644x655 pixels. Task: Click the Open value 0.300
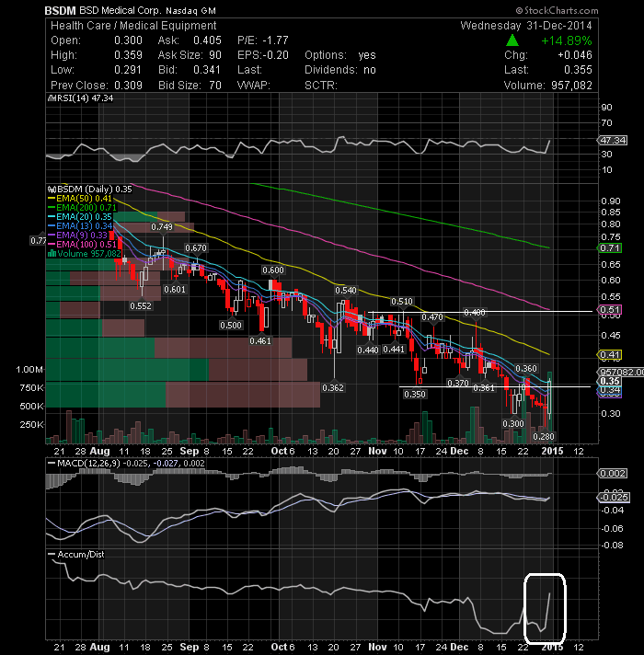(x=128, y=40)
